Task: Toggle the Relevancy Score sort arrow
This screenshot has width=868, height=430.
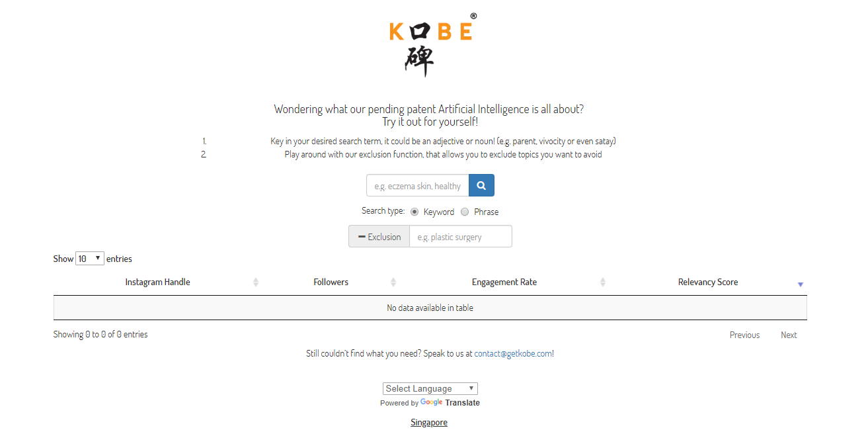Action: (x=800, y=284)
